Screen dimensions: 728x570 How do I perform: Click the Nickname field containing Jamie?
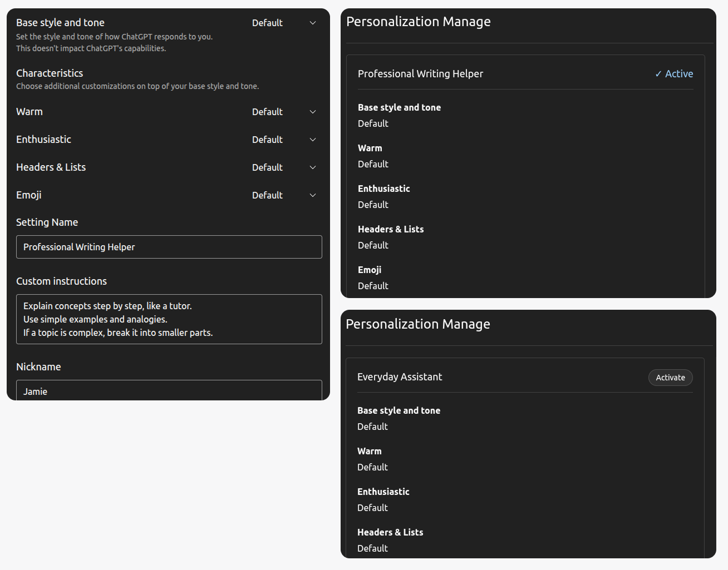pyautogui.click(x=169, y=391)
